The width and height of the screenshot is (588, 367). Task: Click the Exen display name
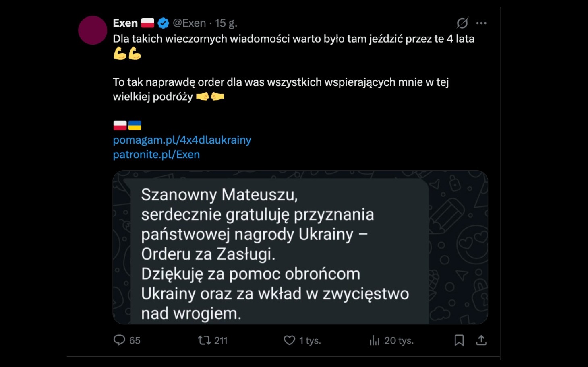coord(125,23)
